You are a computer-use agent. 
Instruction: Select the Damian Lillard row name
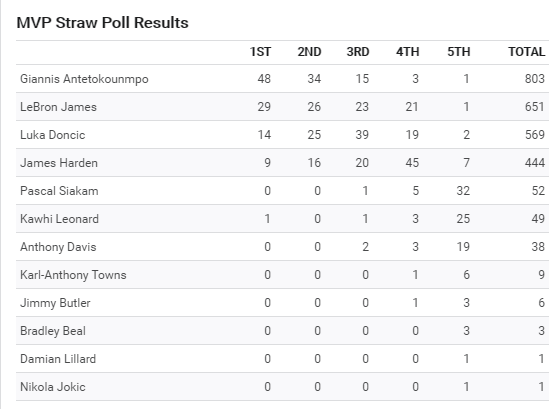tap(58, 359)
